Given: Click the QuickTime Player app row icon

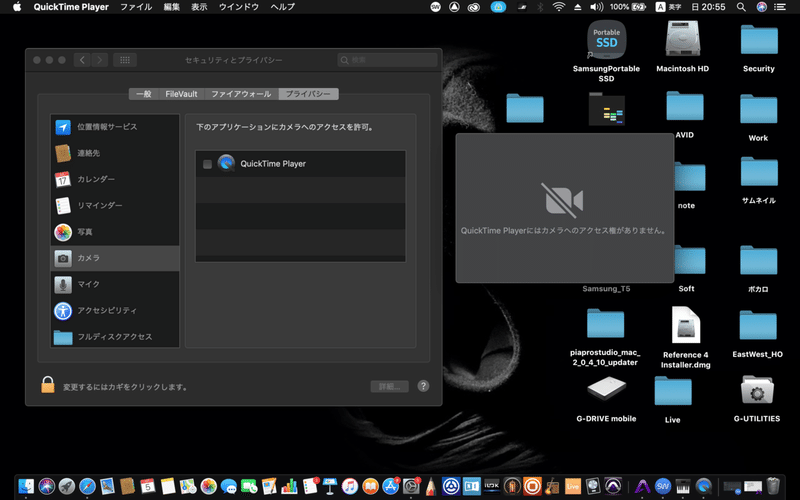Looking at the screenshot, I should 226,163.
